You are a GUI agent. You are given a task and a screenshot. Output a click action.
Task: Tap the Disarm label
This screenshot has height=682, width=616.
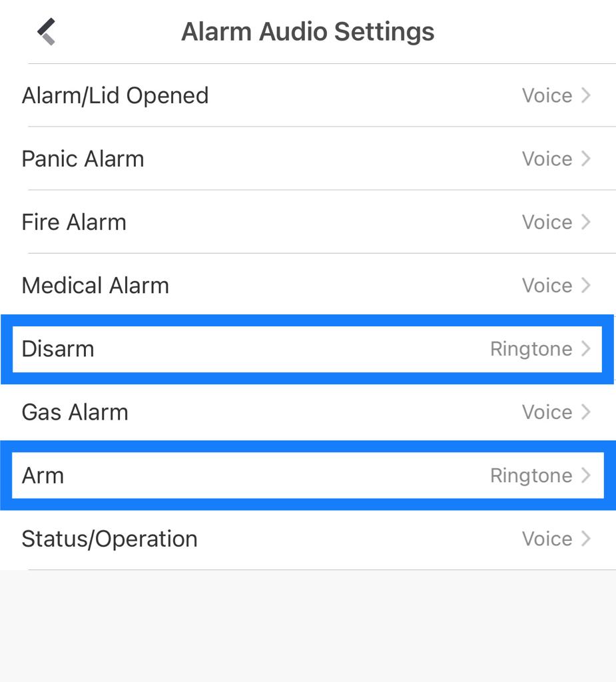coord(58,348)
